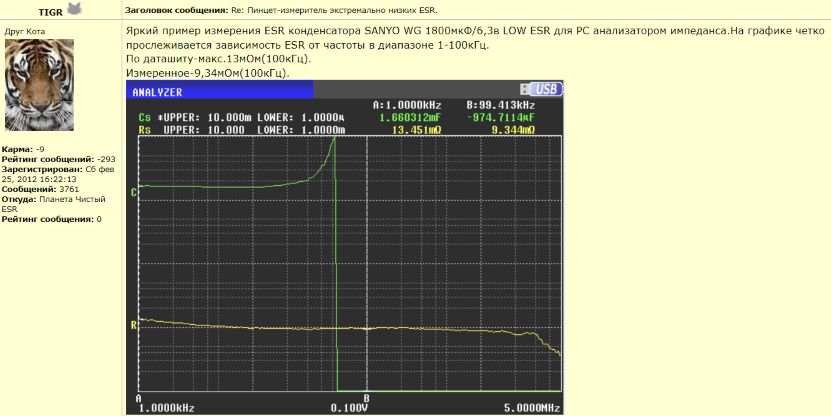The height and width of the screenshot is (416, 831).
Task: Click the '0.100V' level label
Action: coord(349,408)
